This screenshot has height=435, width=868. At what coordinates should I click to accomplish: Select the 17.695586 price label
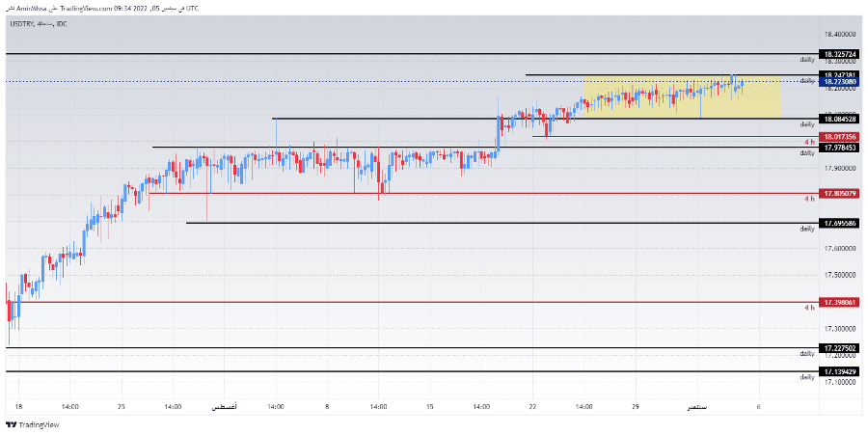pos(840,224)
